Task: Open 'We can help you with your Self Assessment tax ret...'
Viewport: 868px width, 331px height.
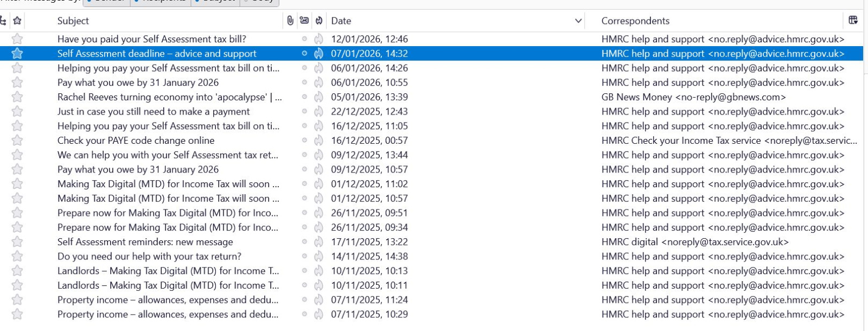Action: pyautogui.click(x=168, y=155)
